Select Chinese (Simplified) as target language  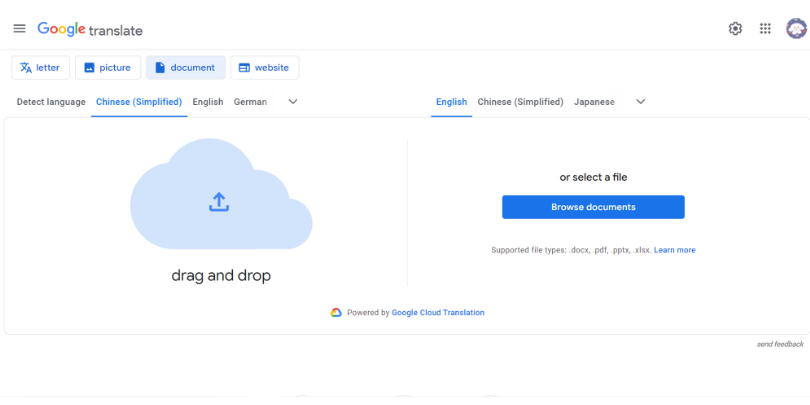point(520,102)
